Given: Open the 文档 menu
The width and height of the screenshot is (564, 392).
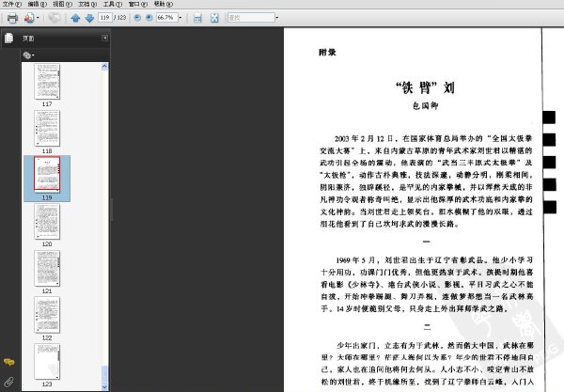Looking at the screenshot, I should click(87, 4).
